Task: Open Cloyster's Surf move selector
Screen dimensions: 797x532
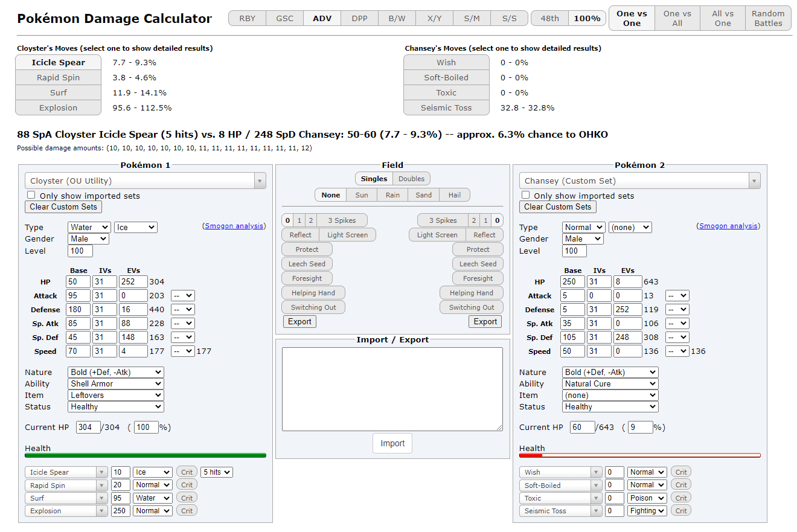Action: tap(66, 498)
